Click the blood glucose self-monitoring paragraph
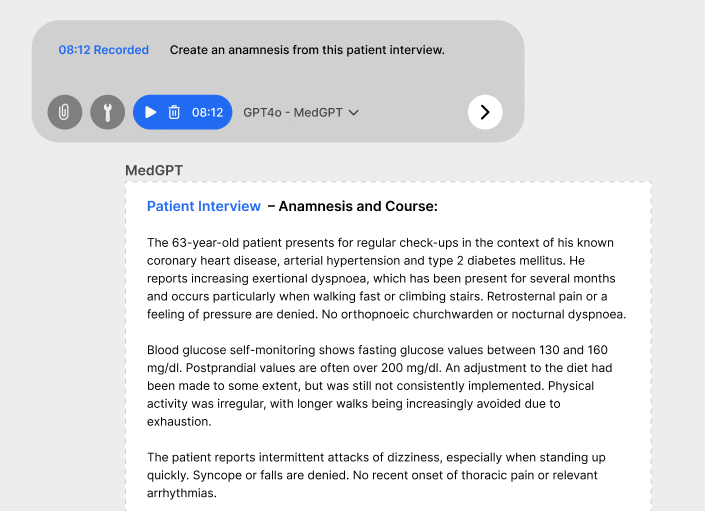This screenshot has width=705, height=511. 386,386
